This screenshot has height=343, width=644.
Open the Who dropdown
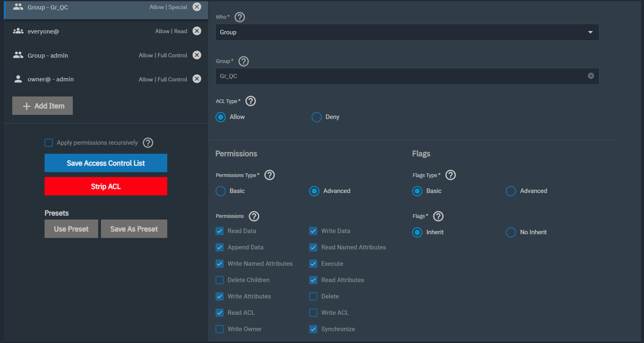pos(407,32)
